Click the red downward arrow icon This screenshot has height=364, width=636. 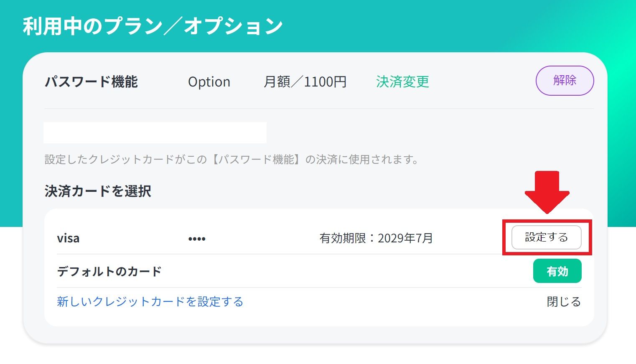click(x=547, y=192)
